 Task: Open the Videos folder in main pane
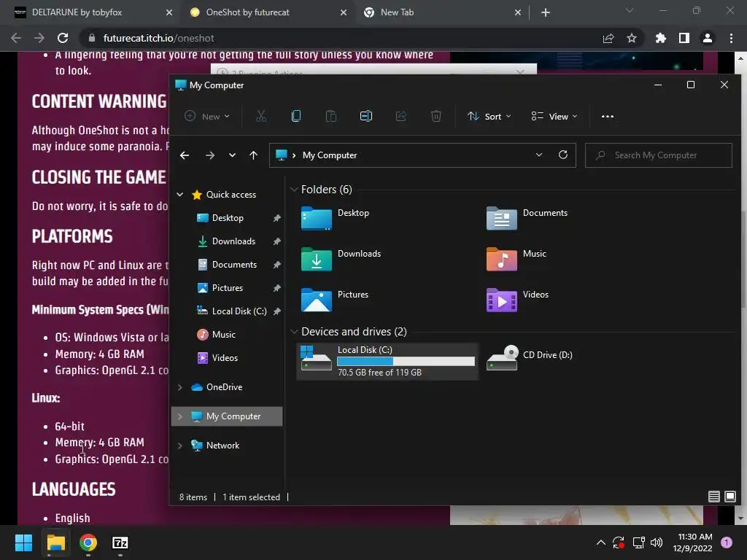518,300
